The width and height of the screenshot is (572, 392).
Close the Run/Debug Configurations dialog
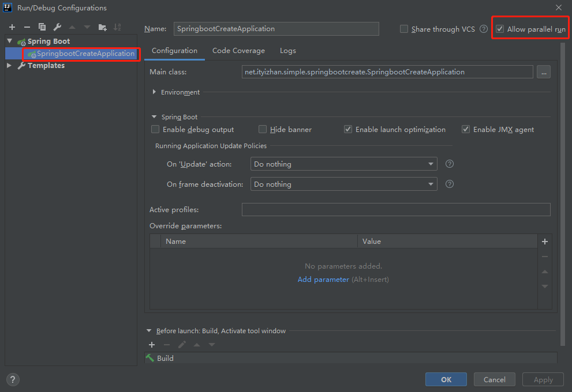click(x=559, y=7)
